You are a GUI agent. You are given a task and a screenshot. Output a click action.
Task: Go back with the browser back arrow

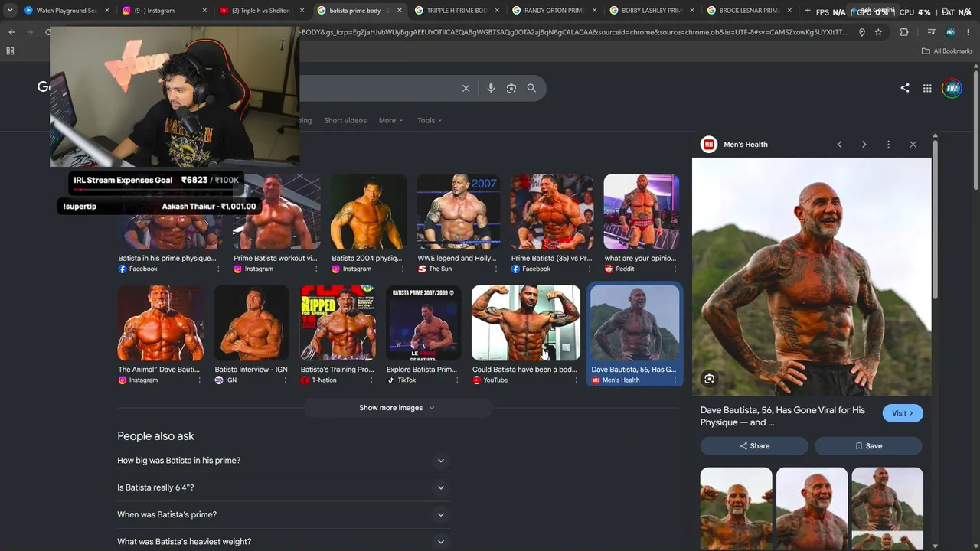click(11, 32)
